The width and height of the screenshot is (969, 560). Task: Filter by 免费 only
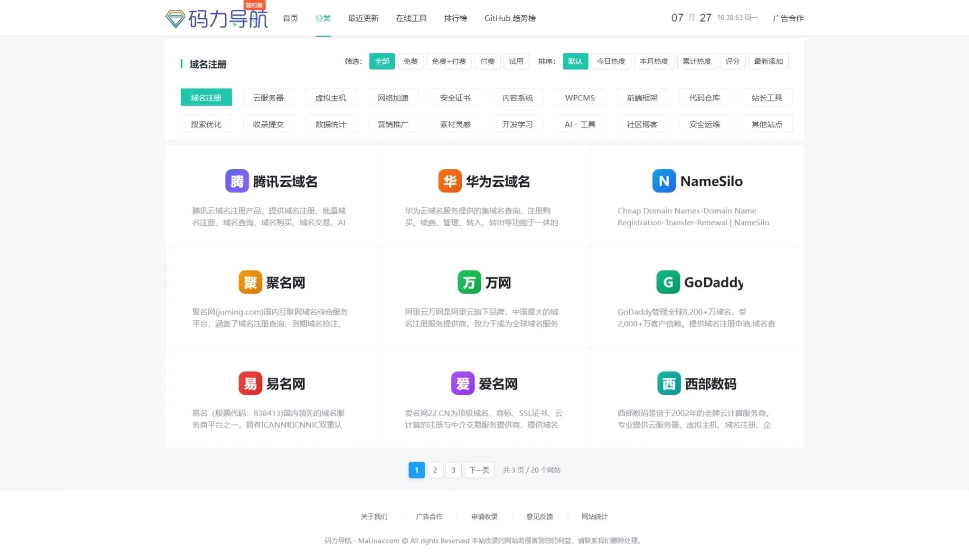point(411,61)
